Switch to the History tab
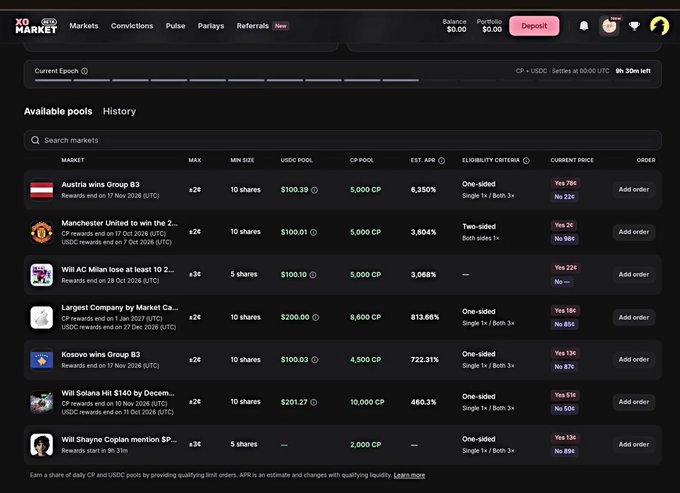680x493 pixels. point(119,111)
